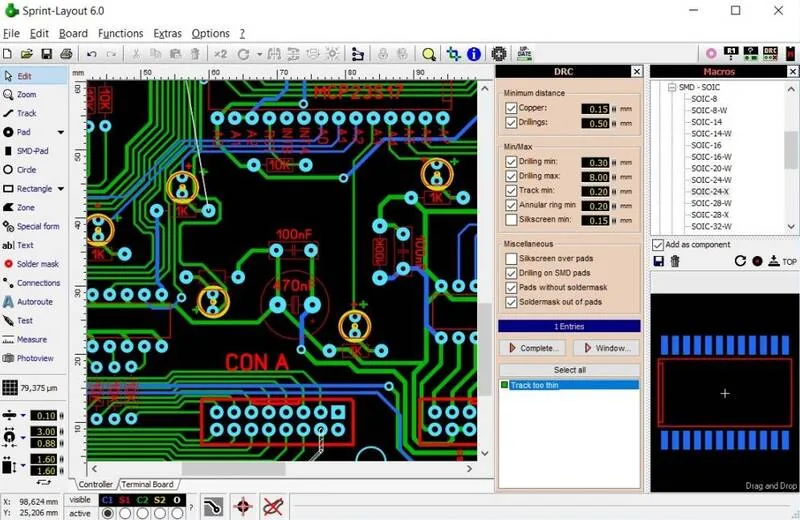Click the DRC icon in top toolbar
The image size is (800, 520).
pos(770,53)
